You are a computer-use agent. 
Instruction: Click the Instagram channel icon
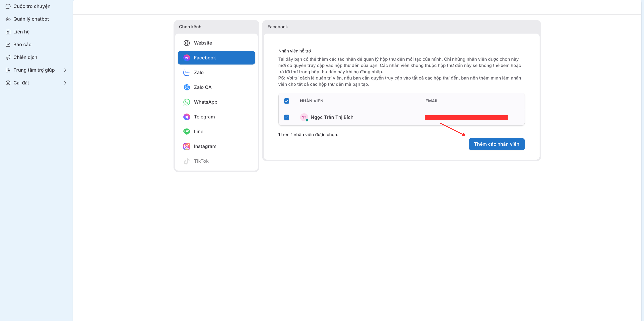click(186, 146)
